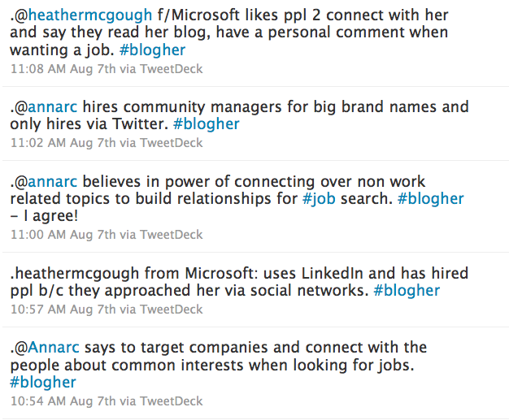Click TweetDeck link on the 11:08 AM tweet

click(x=174, y=69)
